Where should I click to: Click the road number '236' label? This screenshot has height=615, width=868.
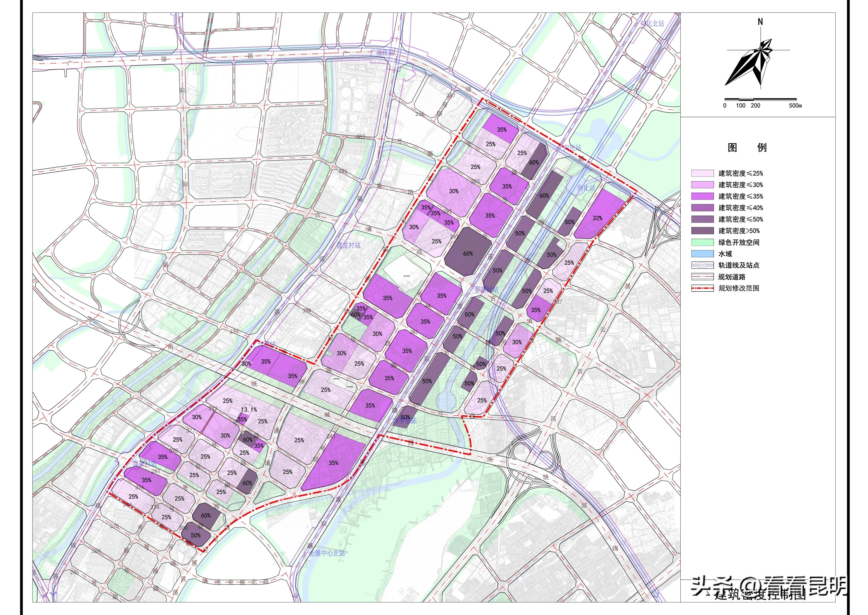click(x=420, y=114)
